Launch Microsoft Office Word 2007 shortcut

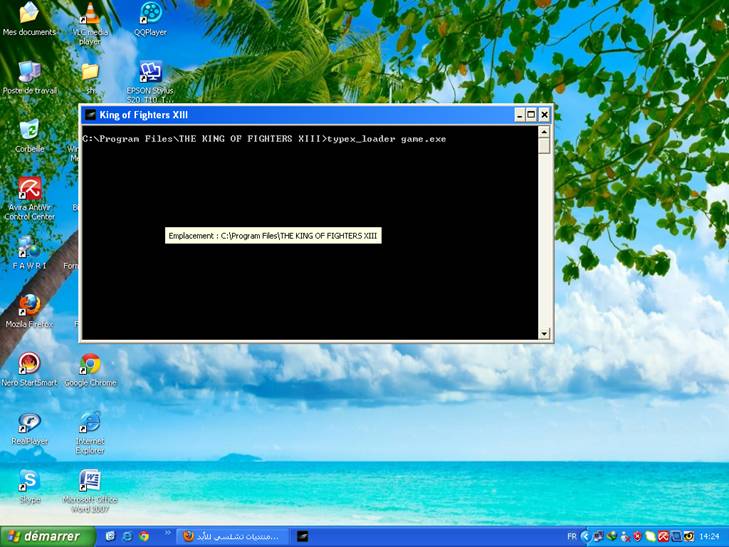pos(90,491)
